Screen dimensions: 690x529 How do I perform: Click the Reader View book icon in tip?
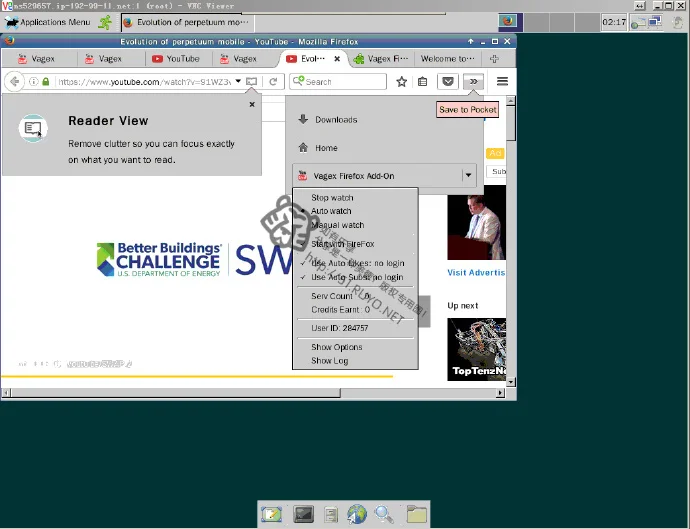coord(33,129)
